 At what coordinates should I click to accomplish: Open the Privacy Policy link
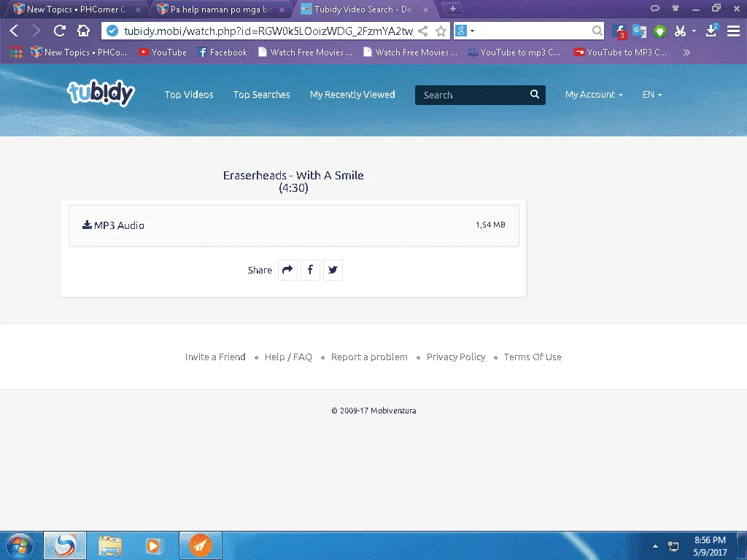456,357
